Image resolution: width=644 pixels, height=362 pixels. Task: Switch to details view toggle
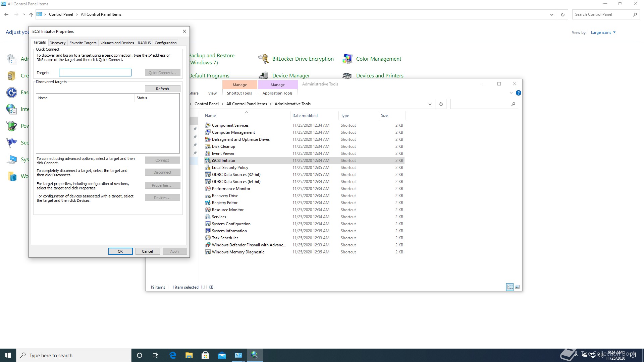click(510, 287)
